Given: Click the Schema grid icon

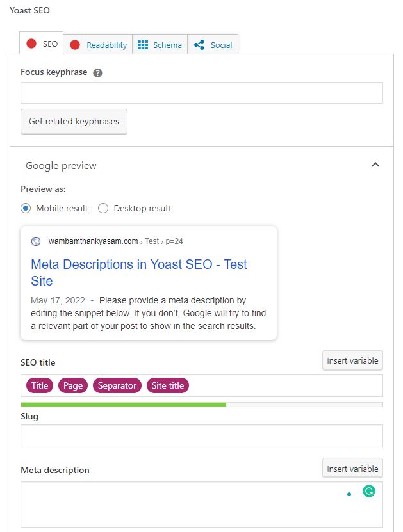Looking at the screenshot, I should [143, 45].
